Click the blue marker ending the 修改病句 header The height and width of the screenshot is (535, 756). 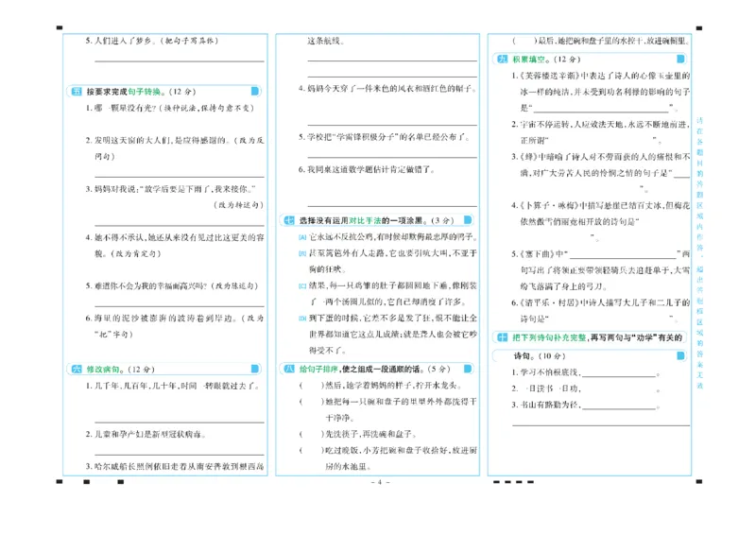coord(255,369)
